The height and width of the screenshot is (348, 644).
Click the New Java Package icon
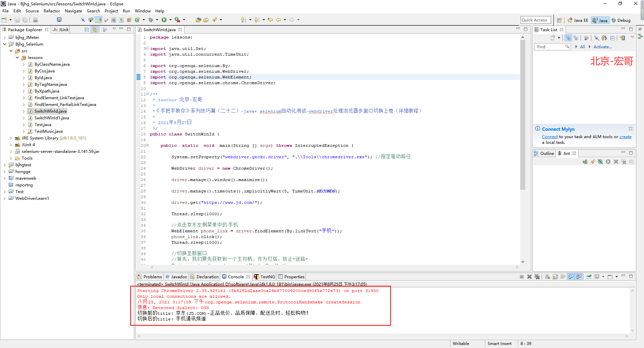click(129, 20)
